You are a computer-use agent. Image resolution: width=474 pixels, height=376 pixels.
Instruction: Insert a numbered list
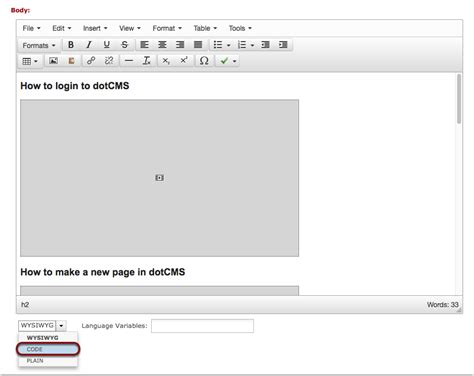click(242, 45)
